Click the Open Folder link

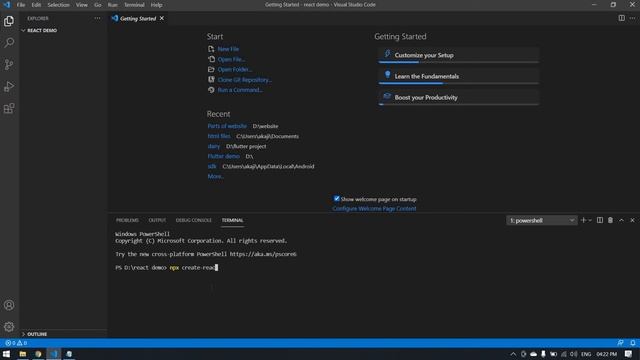coord(235,69)
